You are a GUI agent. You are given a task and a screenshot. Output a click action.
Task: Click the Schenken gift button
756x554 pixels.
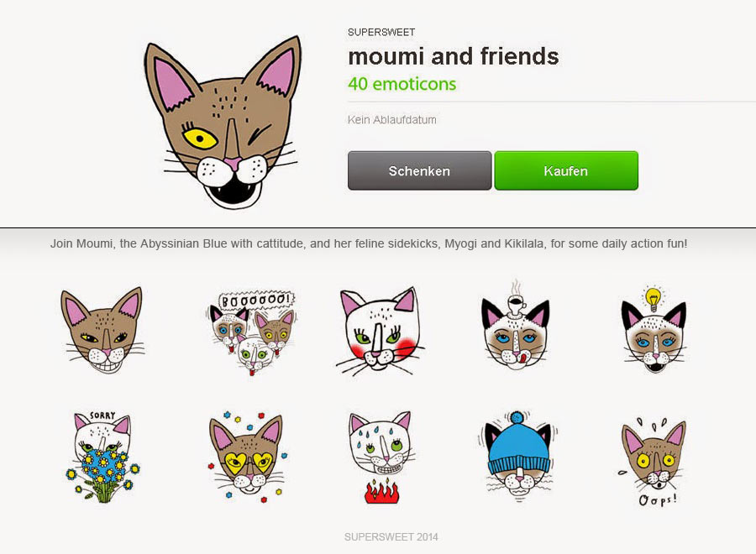pyautogui.click(x=419, y=170)
